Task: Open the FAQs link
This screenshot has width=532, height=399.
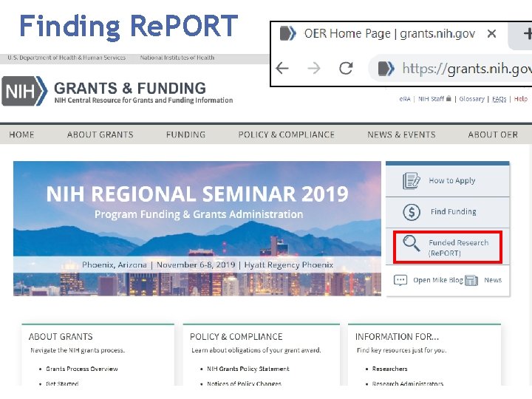Action: point(499,99)
